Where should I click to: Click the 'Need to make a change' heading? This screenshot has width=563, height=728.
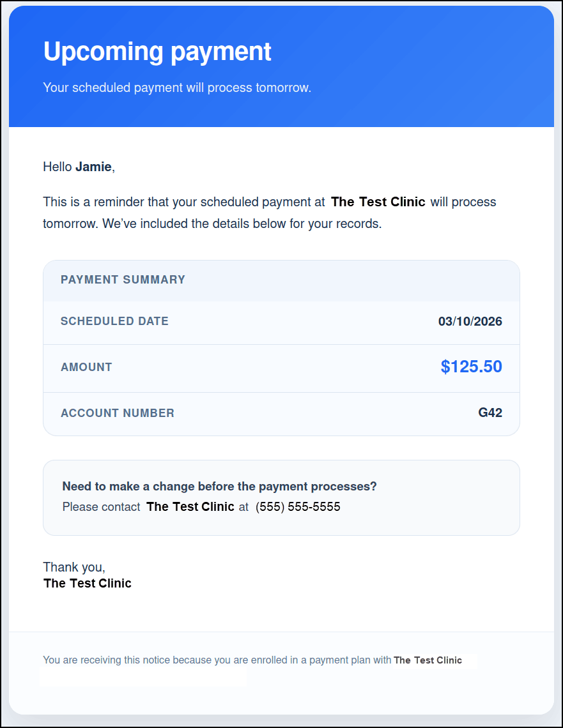coord(219,487)
